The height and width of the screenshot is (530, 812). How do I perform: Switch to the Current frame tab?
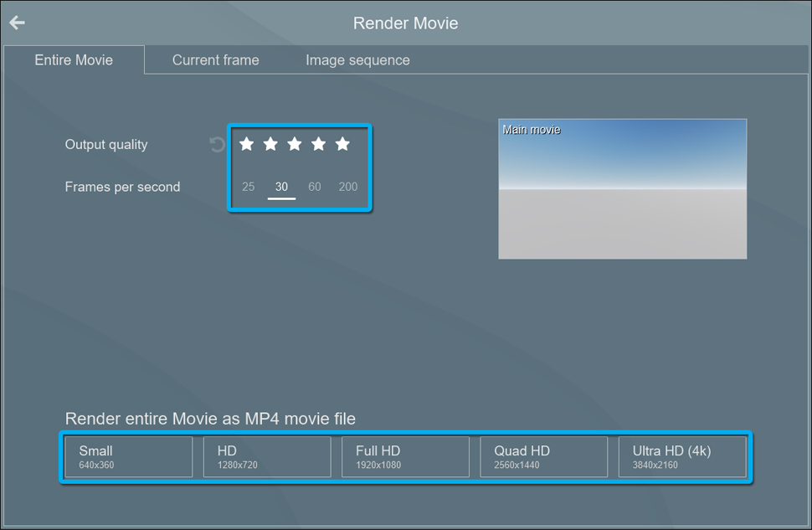pyautogui.click(x=215, y=59)
